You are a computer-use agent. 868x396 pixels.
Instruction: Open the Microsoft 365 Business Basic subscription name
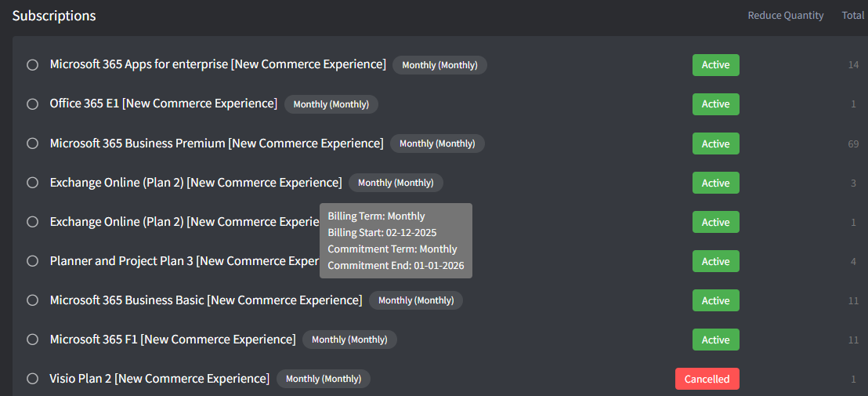pyautogui.click(x=206, y=300)
